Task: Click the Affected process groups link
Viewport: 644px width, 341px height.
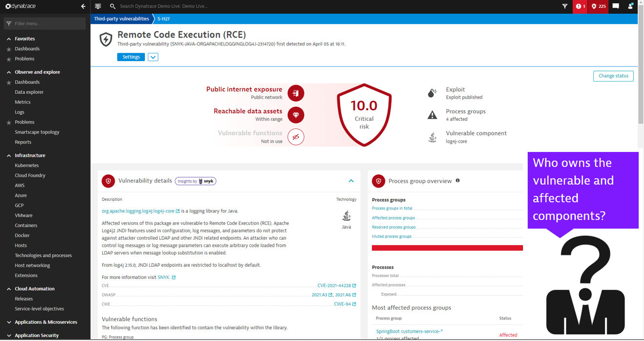Action: point(393,218)
